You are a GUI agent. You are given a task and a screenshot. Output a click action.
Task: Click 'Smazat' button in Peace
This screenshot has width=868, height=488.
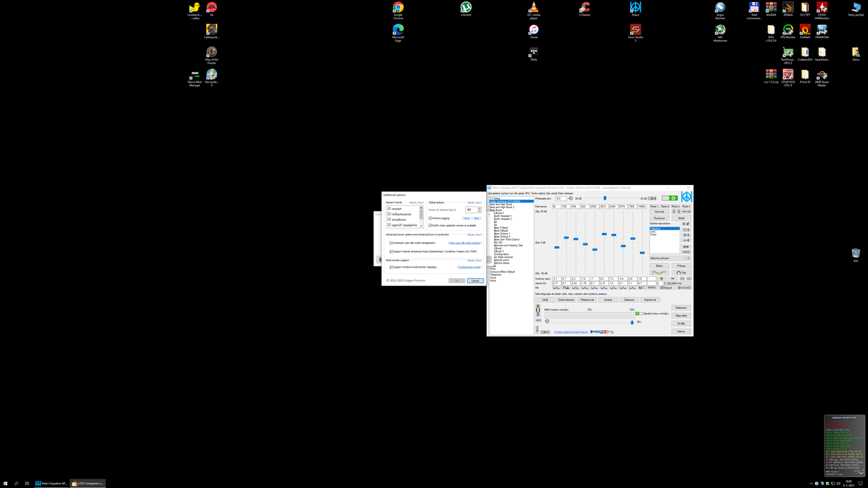pyautogui.click(x=608, y=300)
